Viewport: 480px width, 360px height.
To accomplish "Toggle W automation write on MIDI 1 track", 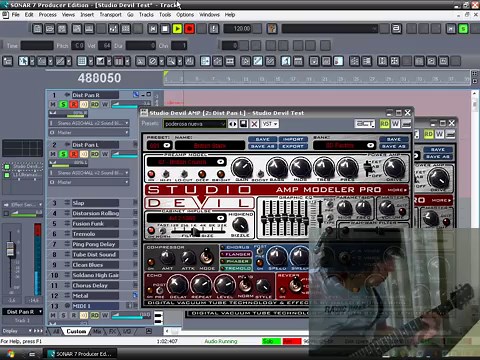I will pos(105,315).
